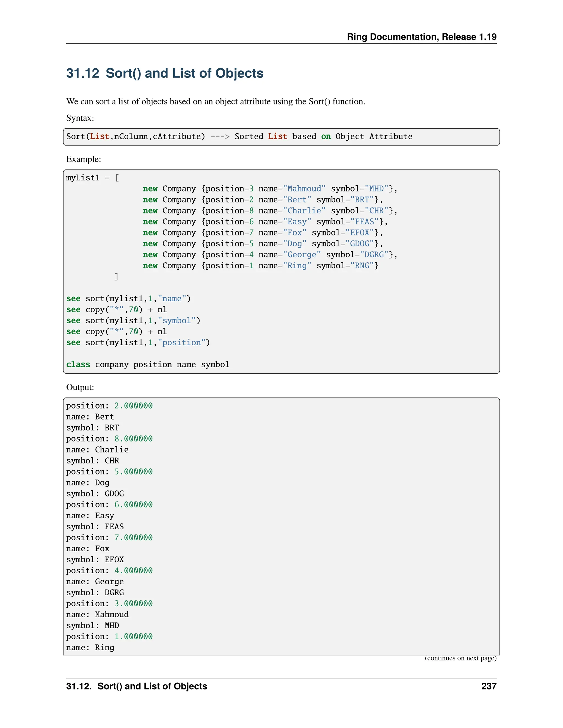This screenshot has height=728, width=563.
Task: Click the code line with name="Ring"
Action: pyautogui.click(x=261, y=266)
